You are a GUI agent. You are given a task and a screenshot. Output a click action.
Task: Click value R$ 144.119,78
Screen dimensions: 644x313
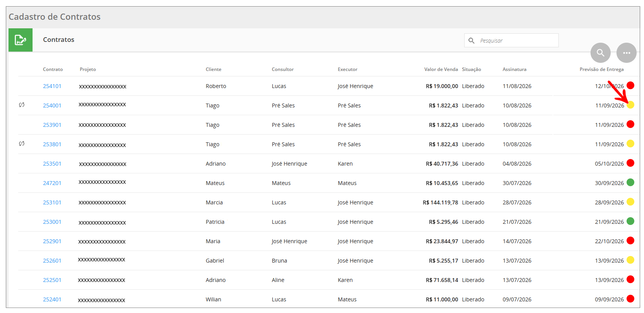(x=440, y=202)
